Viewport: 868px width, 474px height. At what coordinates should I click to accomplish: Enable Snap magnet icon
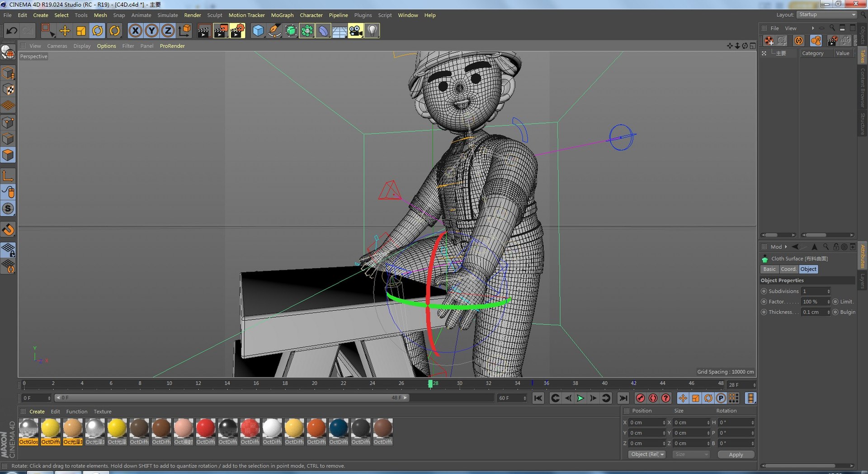[x=8, y=229]
